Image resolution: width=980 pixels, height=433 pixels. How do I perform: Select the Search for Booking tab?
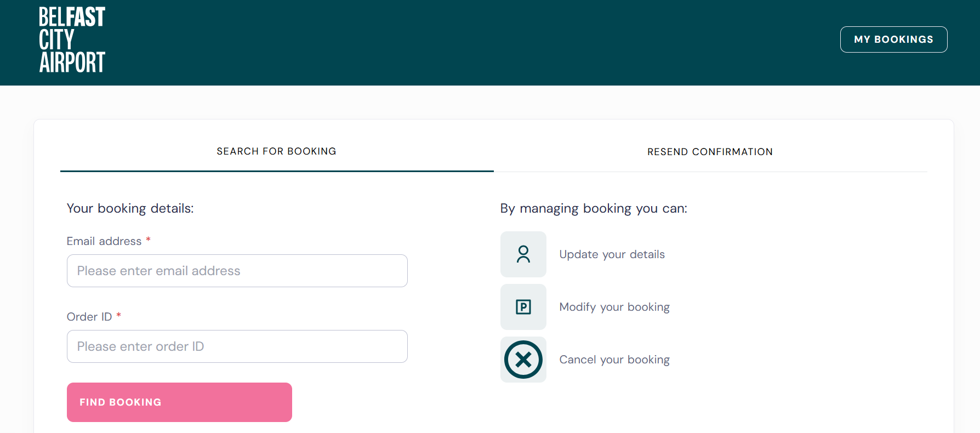[277, 151]
